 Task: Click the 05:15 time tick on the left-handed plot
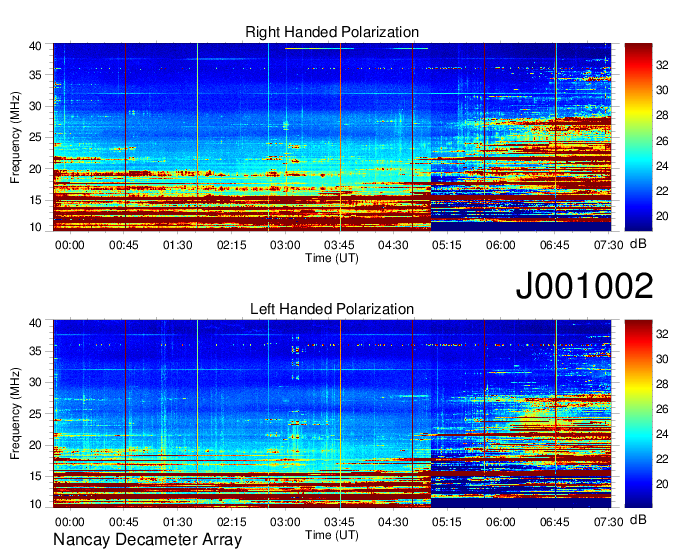point(447,522)
